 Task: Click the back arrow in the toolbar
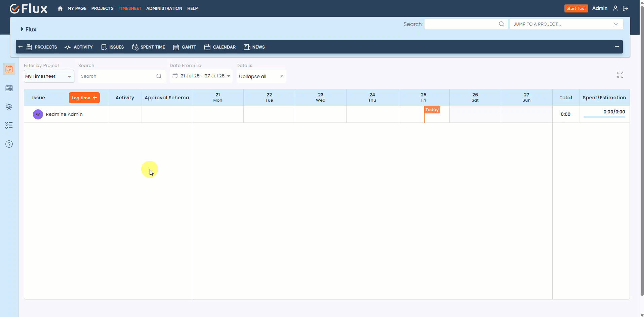[x=20, y=47]
